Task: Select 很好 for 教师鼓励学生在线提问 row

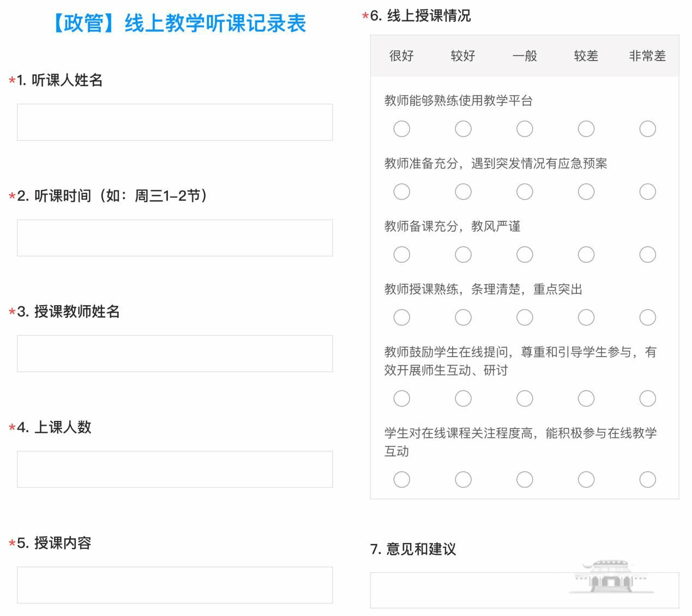Action: [402, 398]
